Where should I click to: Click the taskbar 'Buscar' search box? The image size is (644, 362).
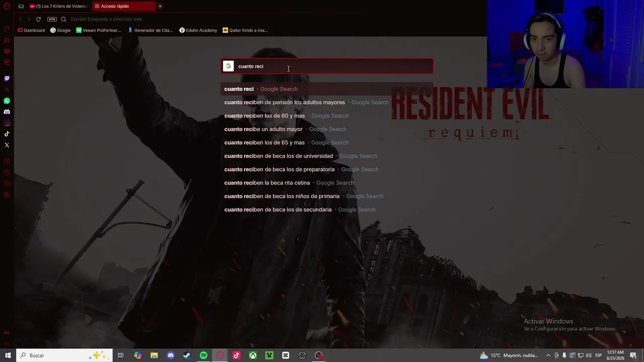pos(64,355)
